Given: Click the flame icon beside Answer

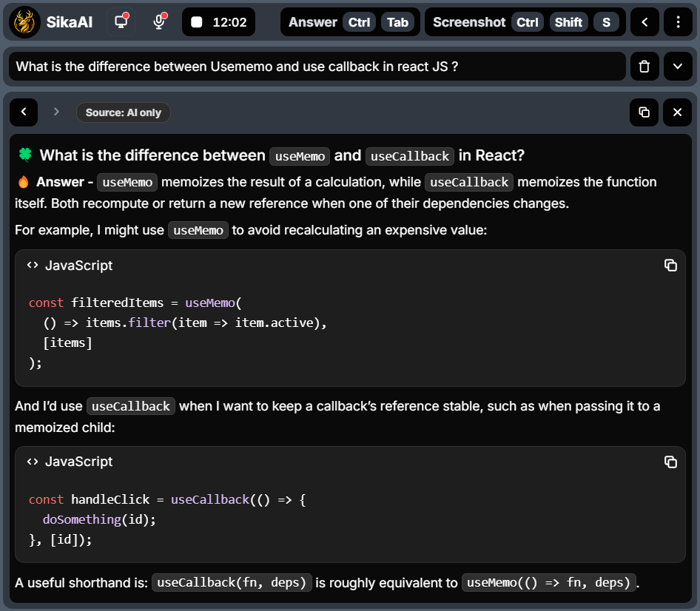Looking at the screenshot, I should [x=23, y=182].
